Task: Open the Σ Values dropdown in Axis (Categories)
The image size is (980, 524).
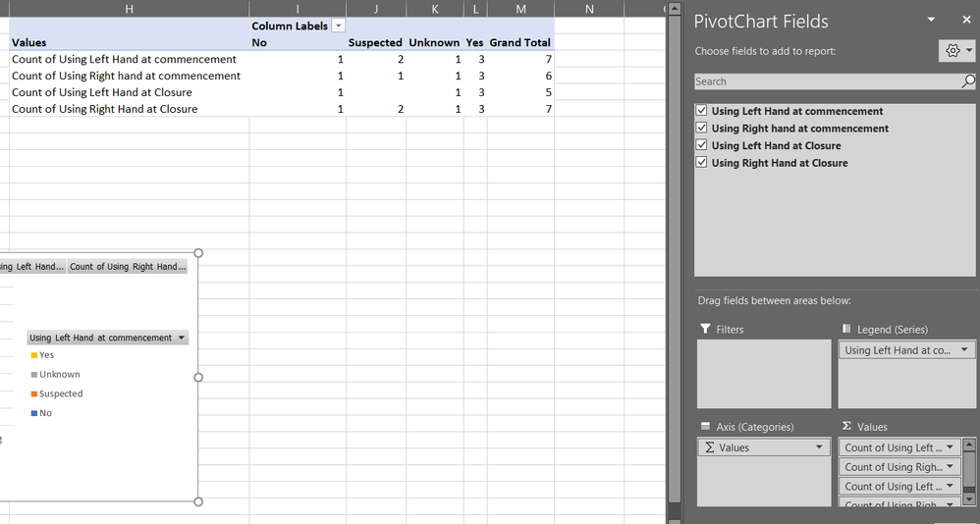Action: (x=819, y=447)
